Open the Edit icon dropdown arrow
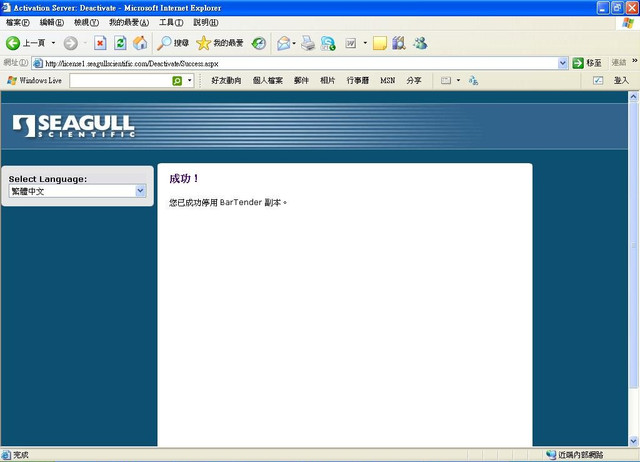 [365, 43]
